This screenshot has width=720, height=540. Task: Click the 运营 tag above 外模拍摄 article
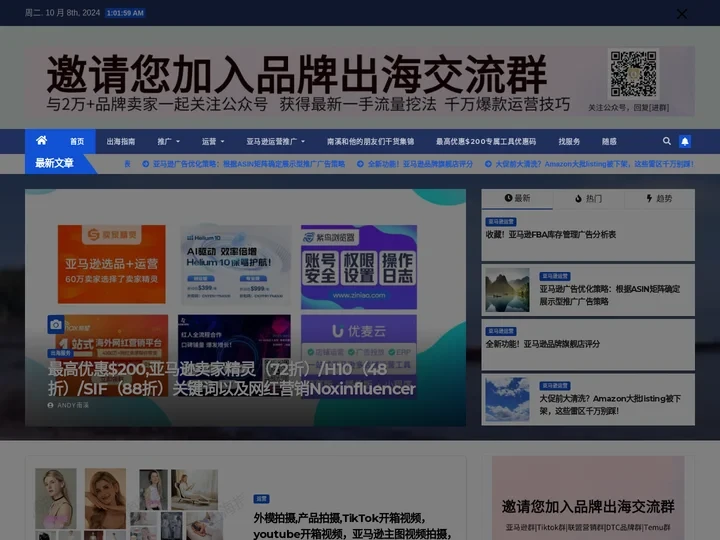pyautogui.click(x=261, y=499)
